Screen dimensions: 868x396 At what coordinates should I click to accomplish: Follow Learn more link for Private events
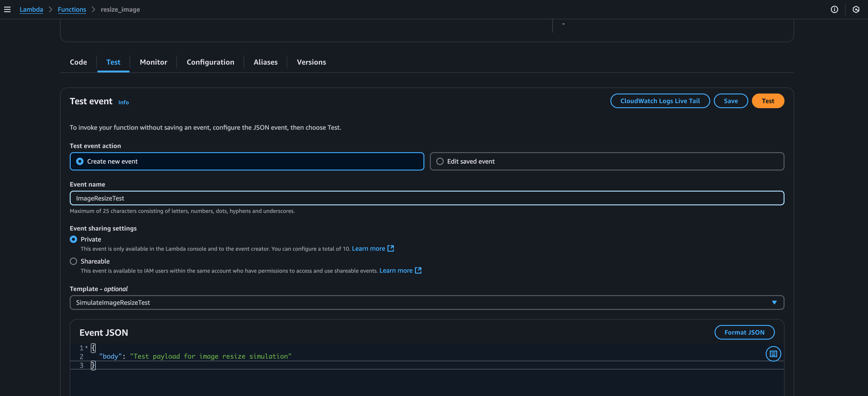[x=368, y=248]
